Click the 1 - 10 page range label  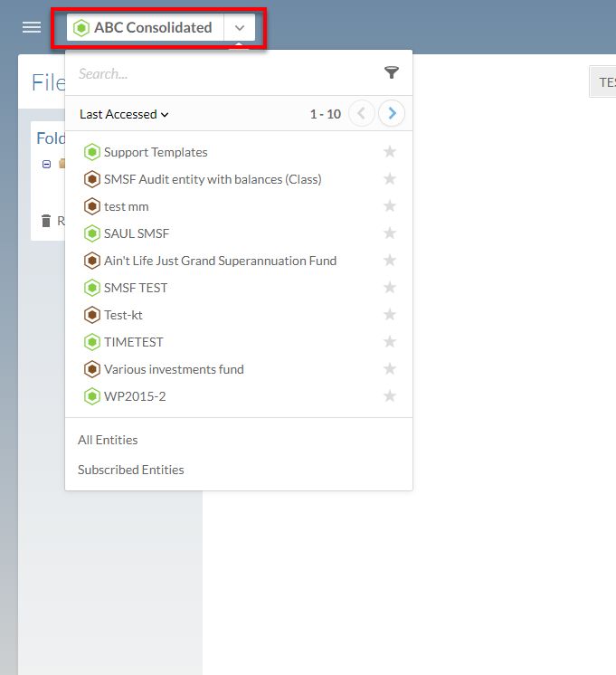coord(326,114)
